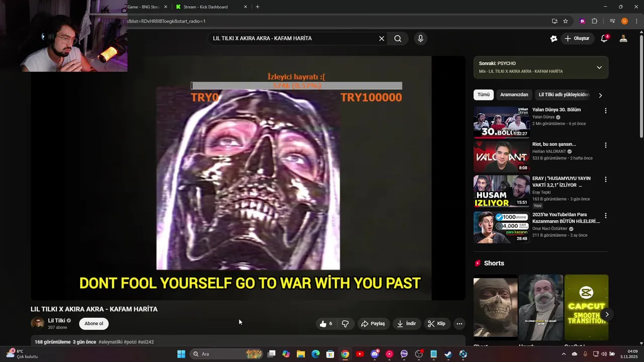Image resolution: width=644 pixels, height=362 pixels.
Task: Open Chrome media controls icon
Action: 612,21
